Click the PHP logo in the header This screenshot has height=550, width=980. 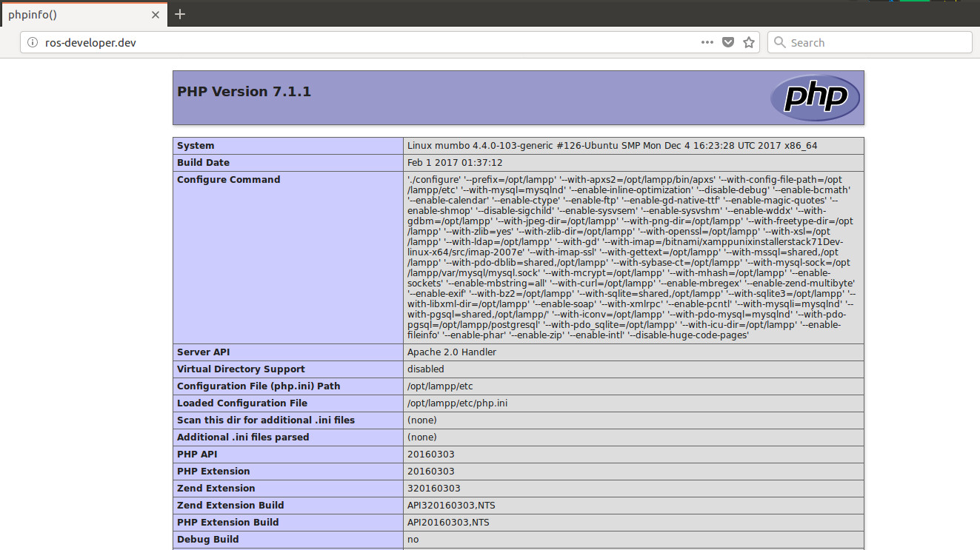(815, 97)
